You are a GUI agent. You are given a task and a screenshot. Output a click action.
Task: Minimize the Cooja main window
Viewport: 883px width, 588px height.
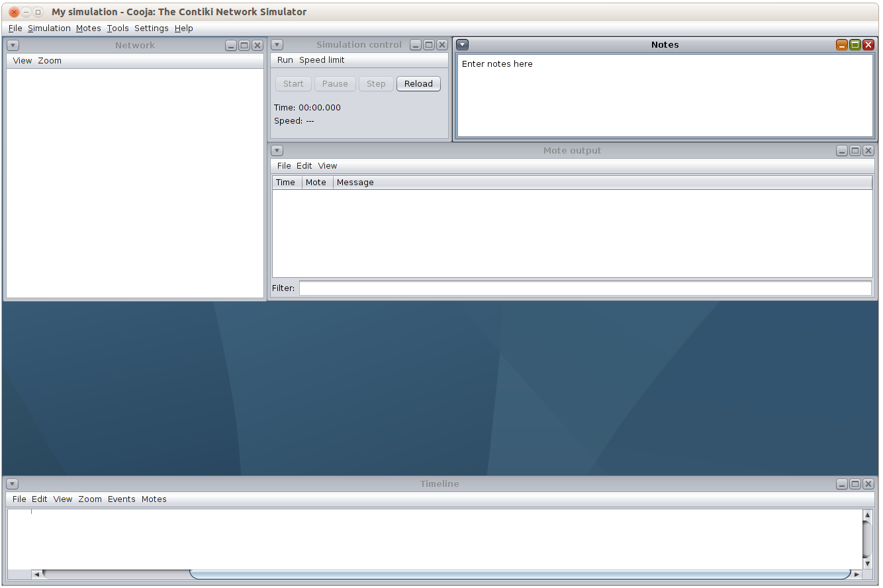26,12
